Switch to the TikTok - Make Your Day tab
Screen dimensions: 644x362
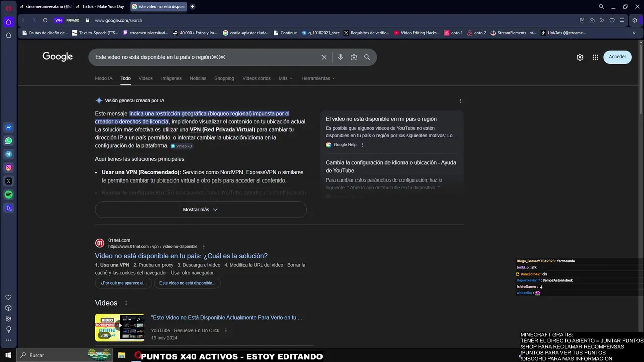pyautogui.click(x=101, y=7)
